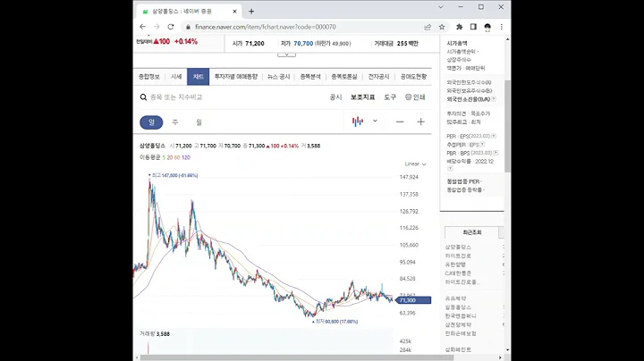The width and height of the screenshot is (644, 361).
Task: Open the 투자자별 매매동향 tab
Action: [x=236, y=77]
